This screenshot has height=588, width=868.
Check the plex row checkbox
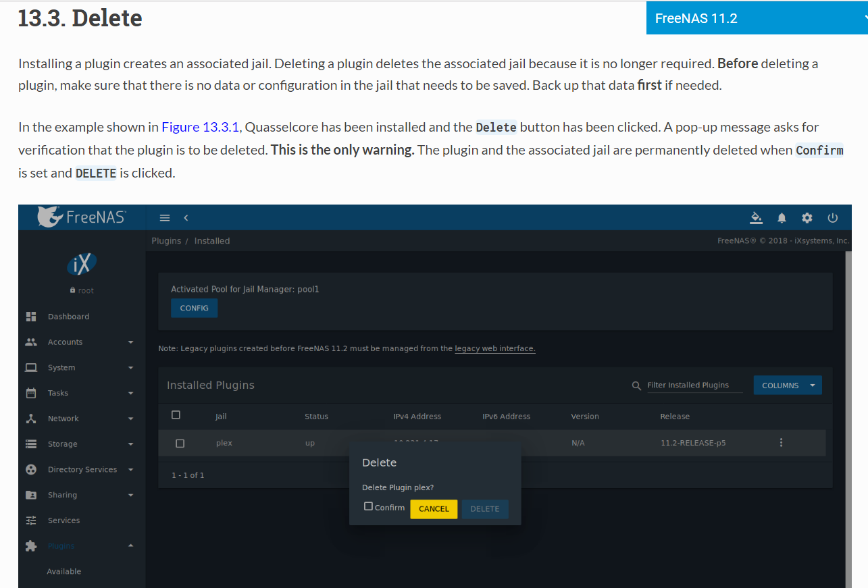(180, 444)
